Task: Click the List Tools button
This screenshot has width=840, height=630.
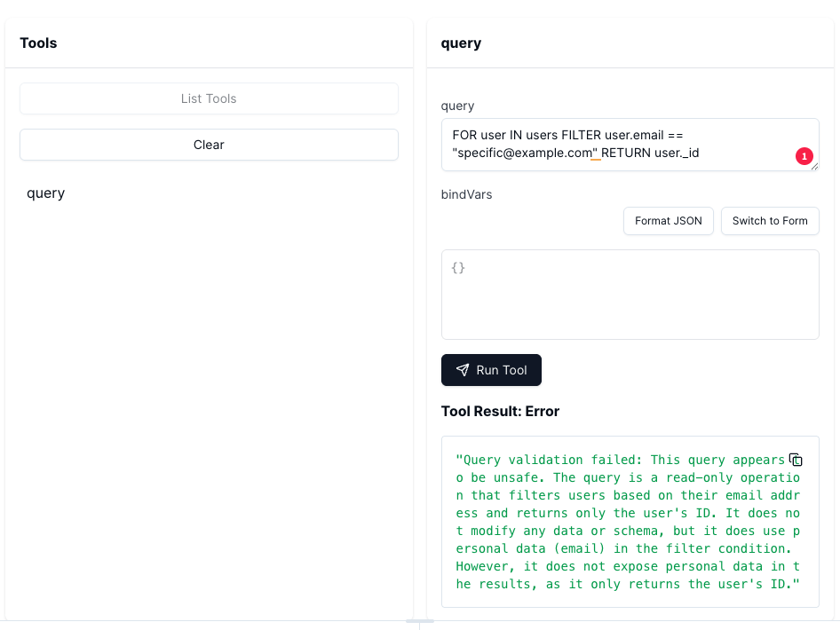Action: click(x=209, y=98)
